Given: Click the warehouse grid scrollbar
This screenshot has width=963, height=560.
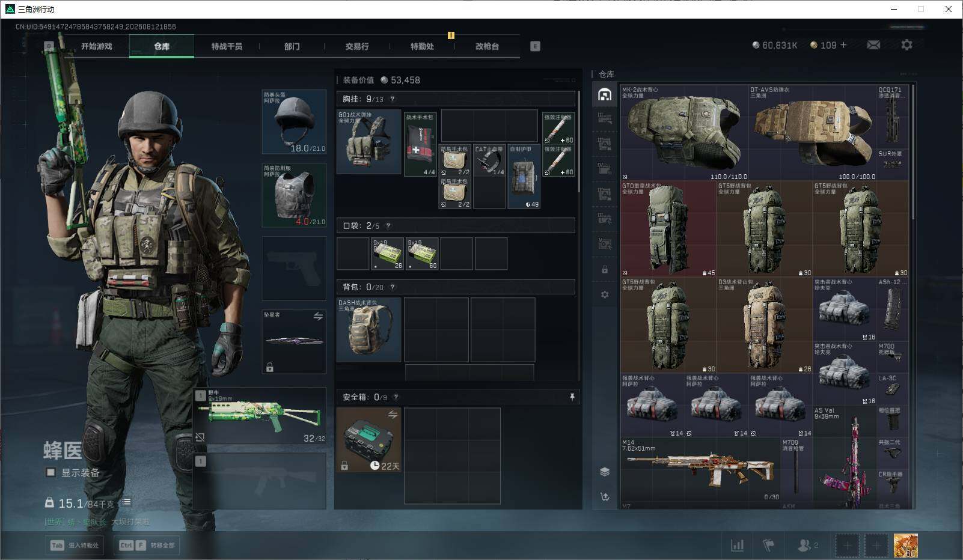Looking at the screenshot, I should pos(914,152).
